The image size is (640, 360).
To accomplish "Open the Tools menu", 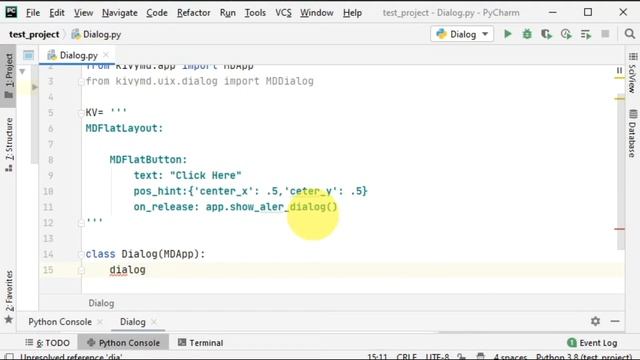I will pos(255,13).
